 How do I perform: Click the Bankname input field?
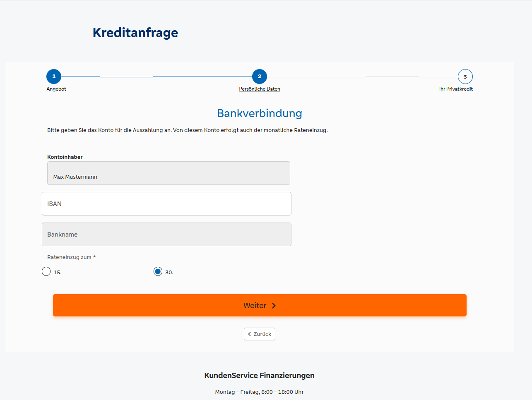166,235
